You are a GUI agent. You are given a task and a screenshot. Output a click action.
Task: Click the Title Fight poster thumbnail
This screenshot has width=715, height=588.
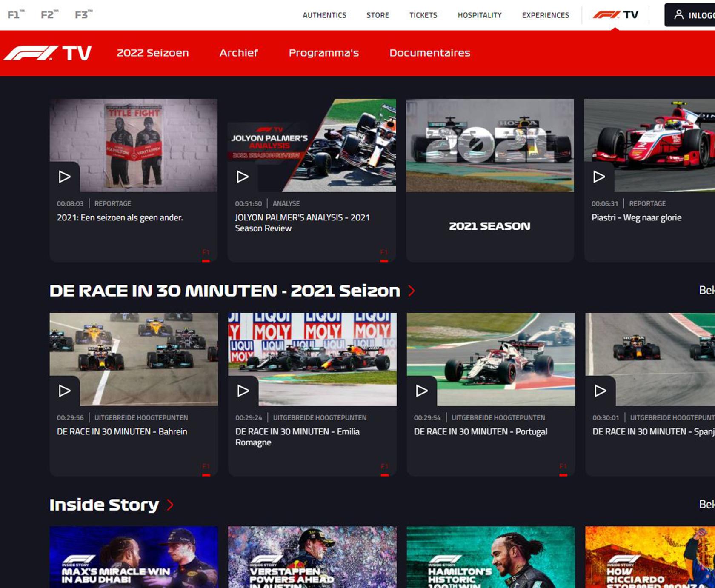tap(134, 146)
